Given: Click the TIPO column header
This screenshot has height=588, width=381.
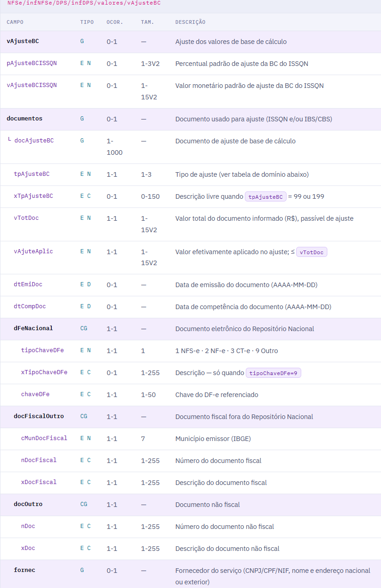Looking at the screenshot, I should 87,22.
